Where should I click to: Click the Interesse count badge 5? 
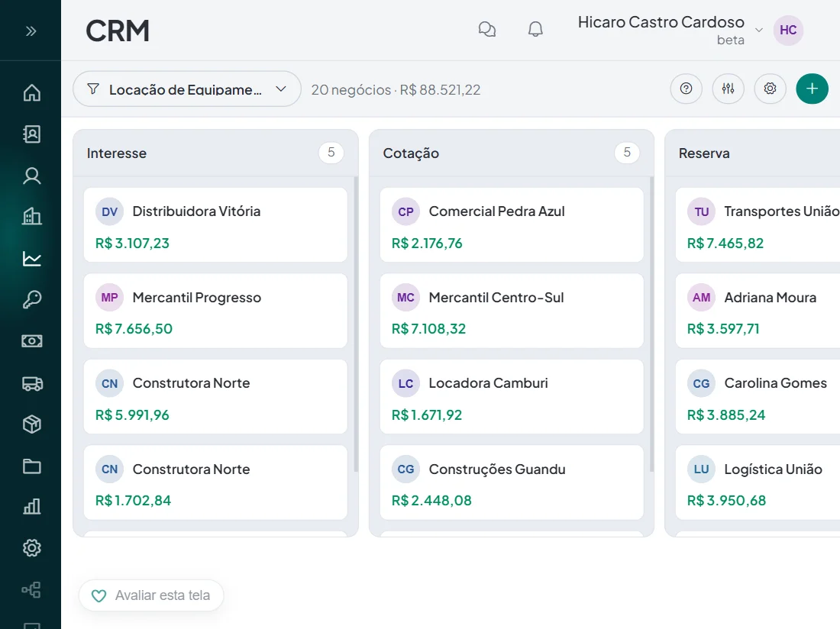pos(331,153)
